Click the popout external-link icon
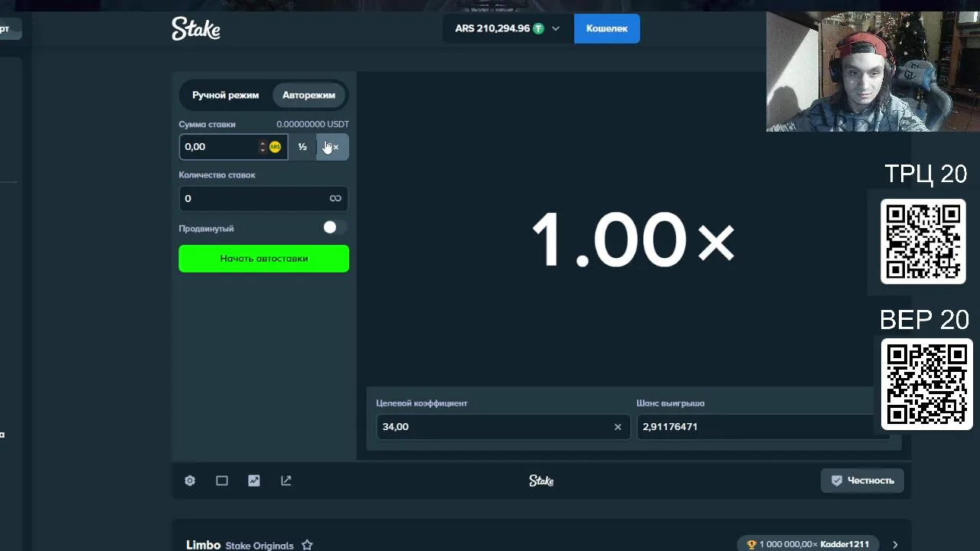The image size is (980, 551). tap(286, 481)
